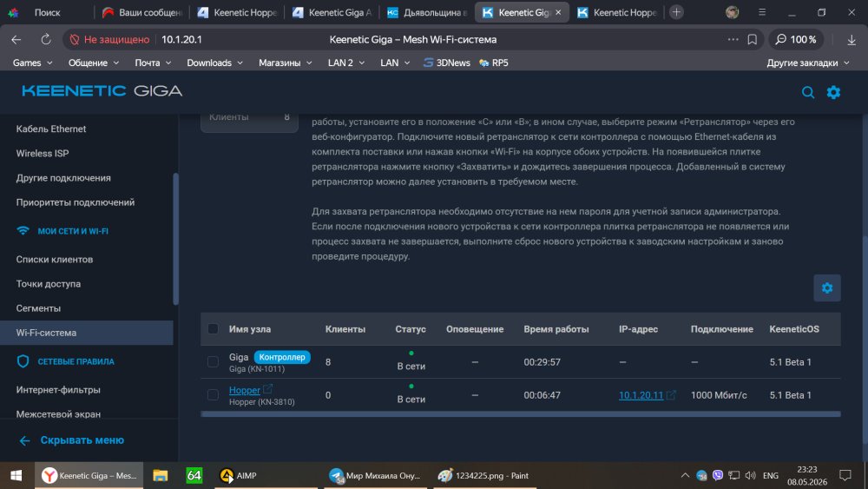The image size is (868, 489).
Task: Open Межсетевой экран menu item
Action: 86,414
